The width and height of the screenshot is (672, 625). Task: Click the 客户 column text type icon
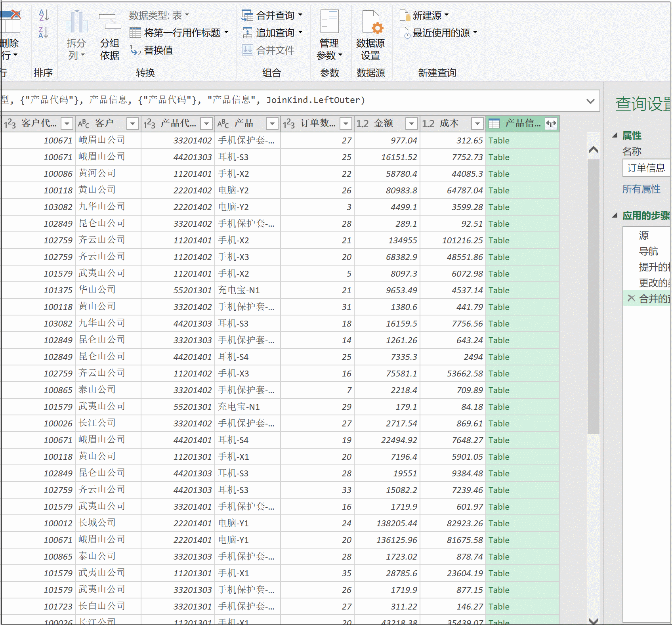tap(83, 124)
